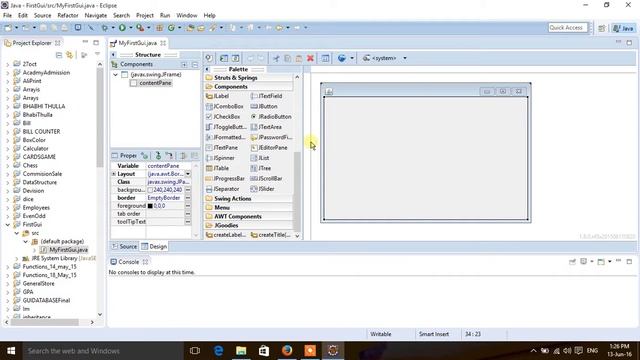Click the green Run button in toolbar

122,28
